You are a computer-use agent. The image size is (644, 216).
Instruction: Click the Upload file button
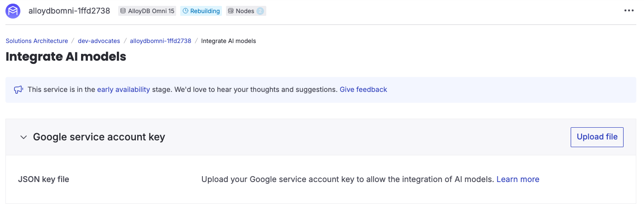click(x=597, y=137)
